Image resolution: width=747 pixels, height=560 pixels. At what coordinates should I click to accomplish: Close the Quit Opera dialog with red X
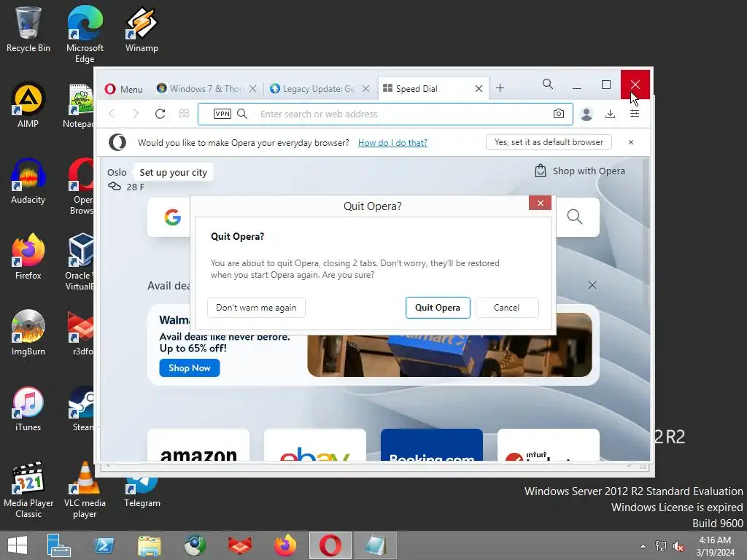tap(540, 203)
